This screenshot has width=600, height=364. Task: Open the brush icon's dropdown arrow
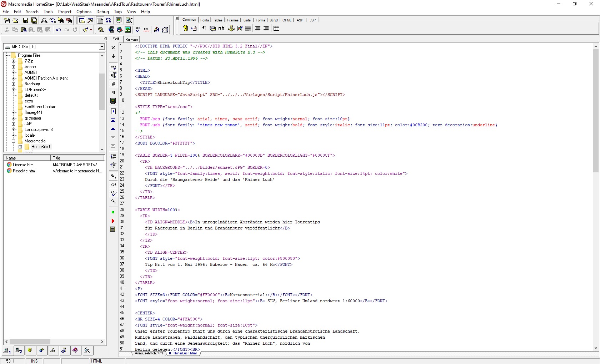tap(91, 30)
